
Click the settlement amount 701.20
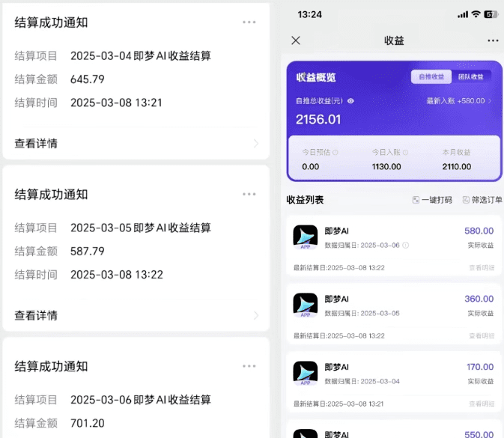[88, 423]
